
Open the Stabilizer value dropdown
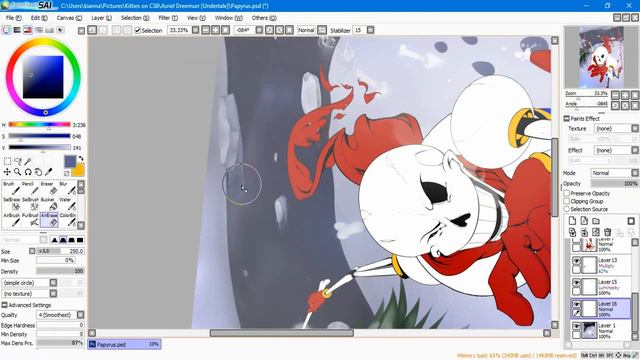pos(370,30)
